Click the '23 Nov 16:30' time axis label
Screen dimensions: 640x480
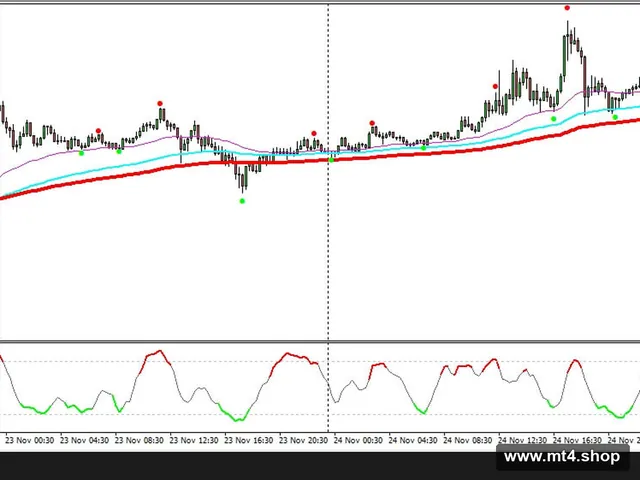(x=249, y=441)
